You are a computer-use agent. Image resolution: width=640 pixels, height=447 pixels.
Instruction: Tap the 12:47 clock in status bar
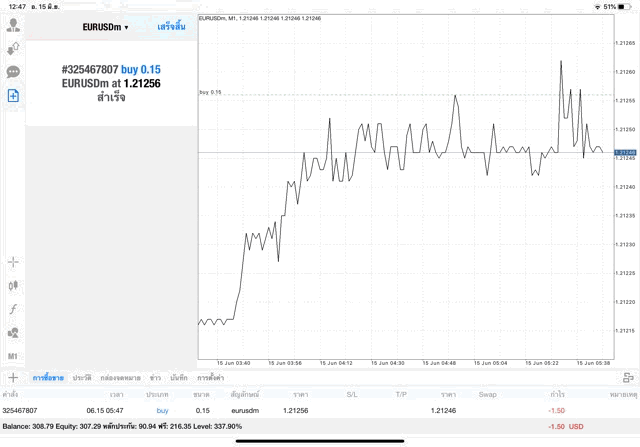coord(17,7)
